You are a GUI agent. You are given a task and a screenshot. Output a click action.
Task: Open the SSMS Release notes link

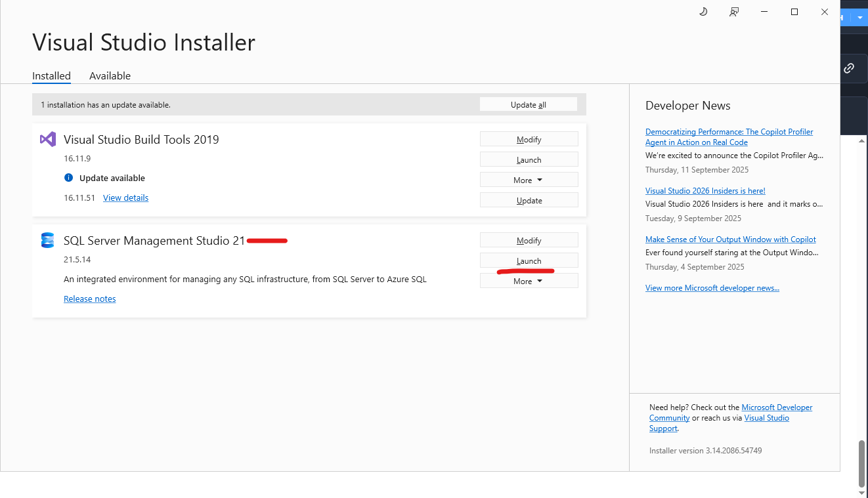tap(89, 299)
